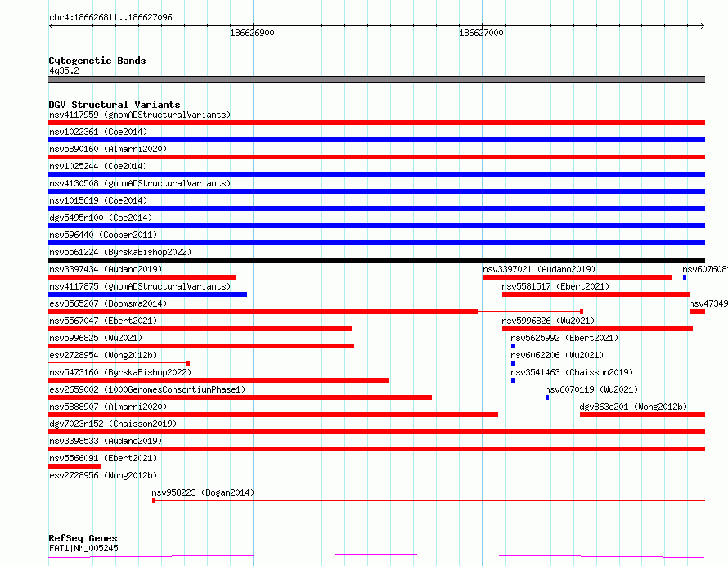Click nsv6070119 (Wu2021) label
Viewport: 728px width, 566px height.
(x=591, y=389)
